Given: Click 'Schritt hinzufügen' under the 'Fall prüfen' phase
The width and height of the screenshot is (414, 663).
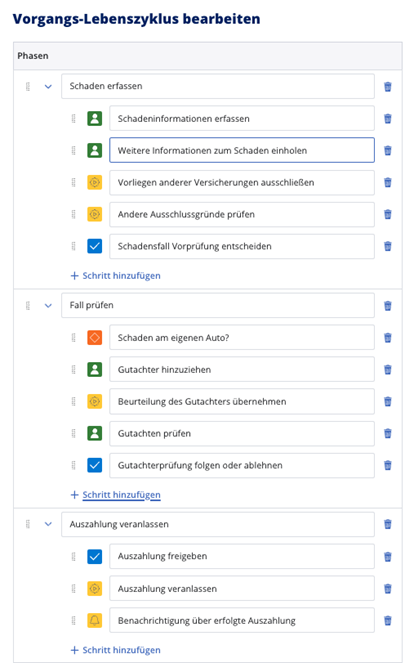Looking at the screenshot, I should pos(115,495).
